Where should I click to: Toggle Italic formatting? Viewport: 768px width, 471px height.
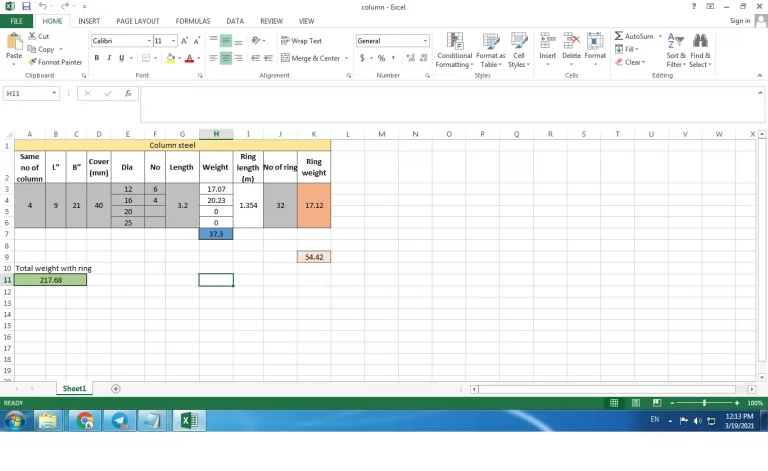[x=109, y=58]
